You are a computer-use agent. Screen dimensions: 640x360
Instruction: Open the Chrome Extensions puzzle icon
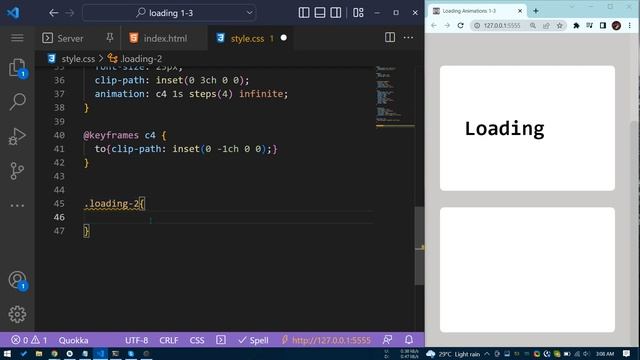(x=576, y=25)
